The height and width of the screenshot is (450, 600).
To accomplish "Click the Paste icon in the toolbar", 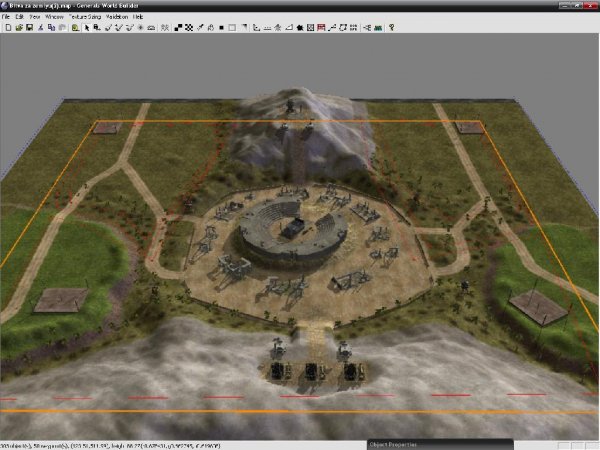I will (x=61, y=27).
